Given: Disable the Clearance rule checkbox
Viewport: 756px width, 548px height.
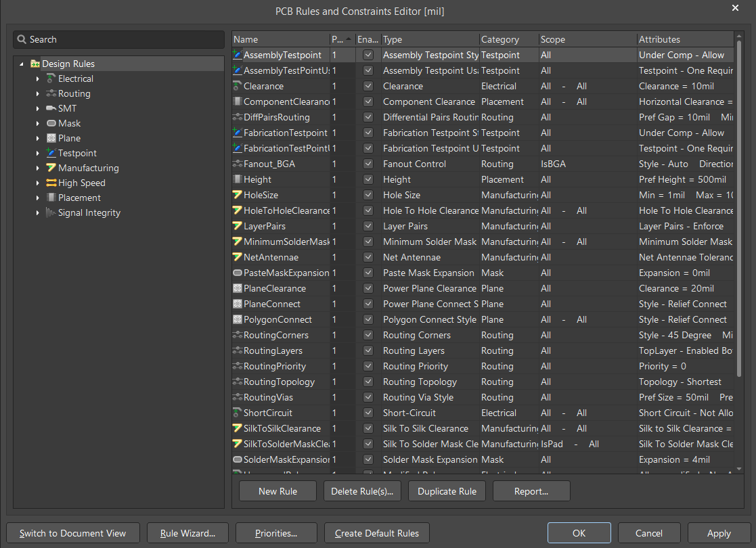Looking at the screenshot, I should 368,87.
